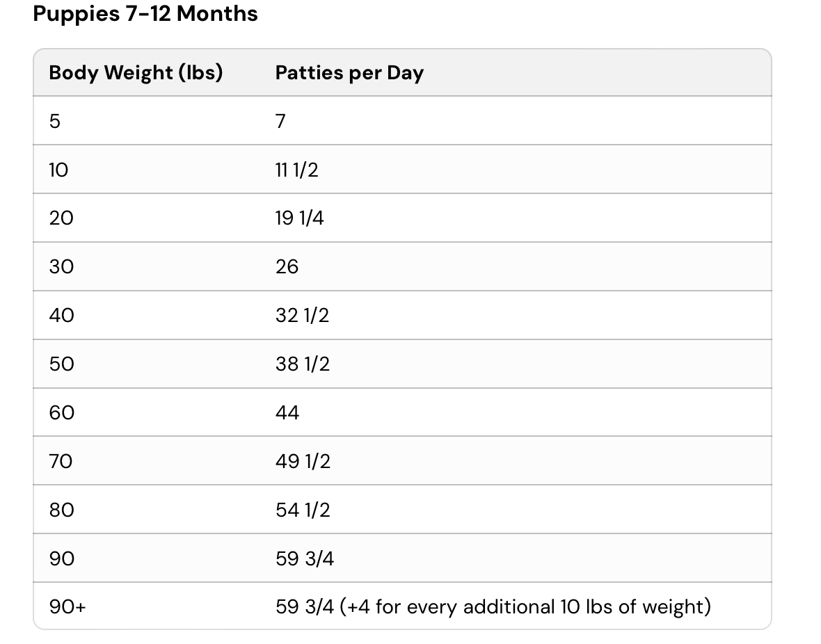Select the "32 1/2" patties value
Viewport: 821px width, 644px height.
(x=303, y=316)
